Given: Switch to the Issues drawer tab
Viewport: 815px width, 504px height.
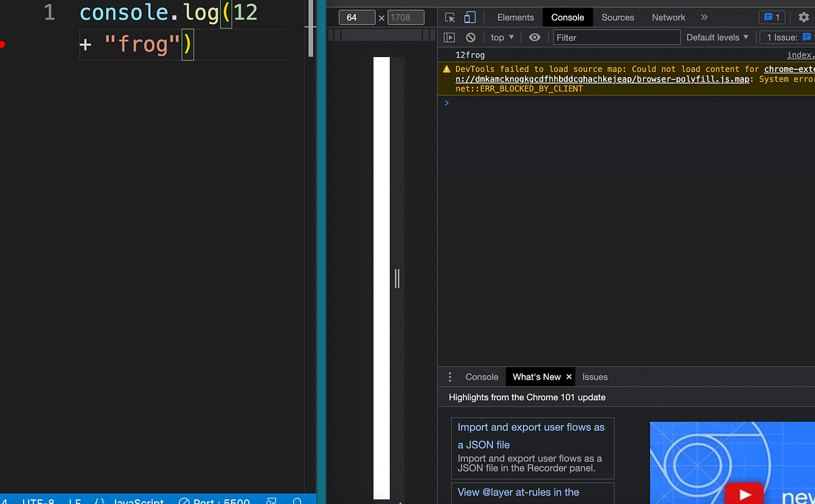Looking at the screenshot, I should (595, 377).
